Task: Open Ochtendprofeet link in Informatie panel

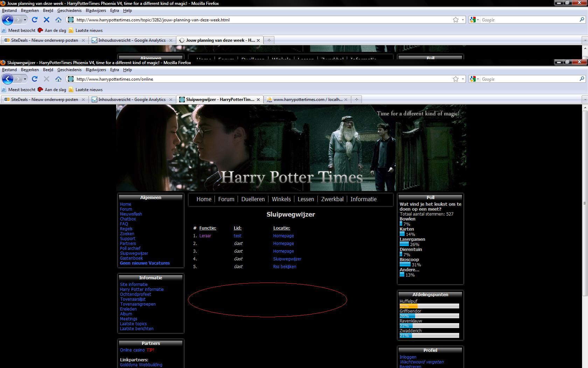Action: (x=135, y=294)
